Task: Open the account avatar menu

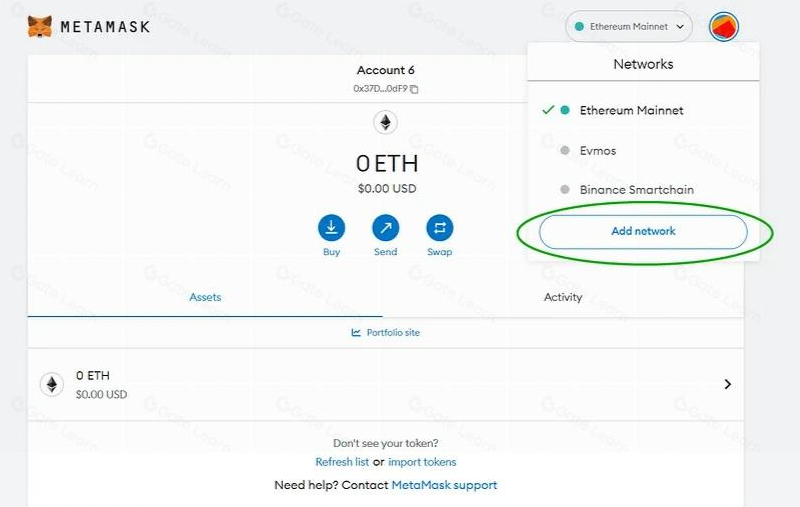Action: [723, 27]
